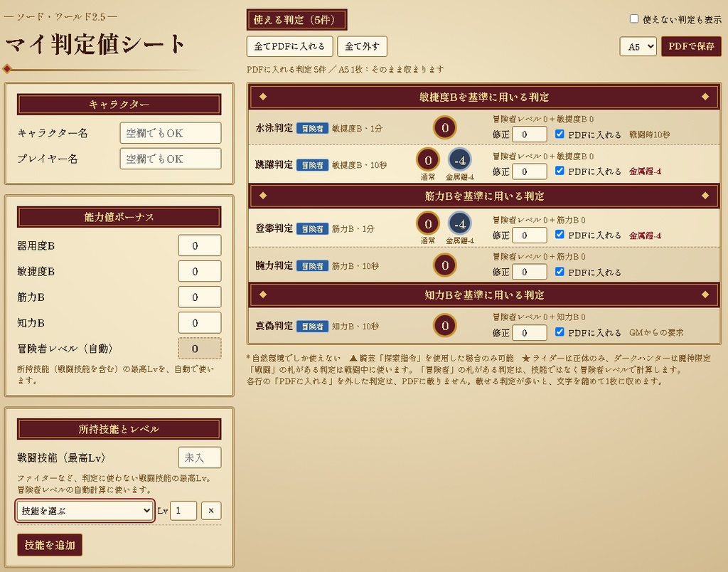728x572 pixels.
Task: Click the 冒険者 badge on 真偽判定
Action: [x=313, y=326]
